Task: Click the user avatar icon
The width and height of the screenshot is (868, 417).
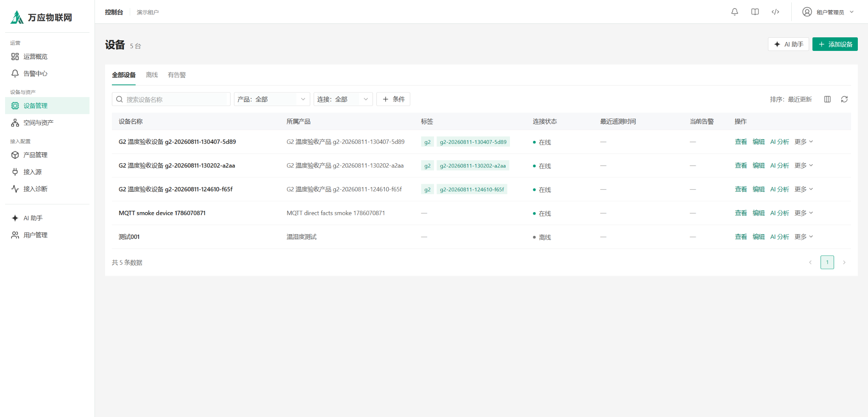Action: tap(807, 12)
